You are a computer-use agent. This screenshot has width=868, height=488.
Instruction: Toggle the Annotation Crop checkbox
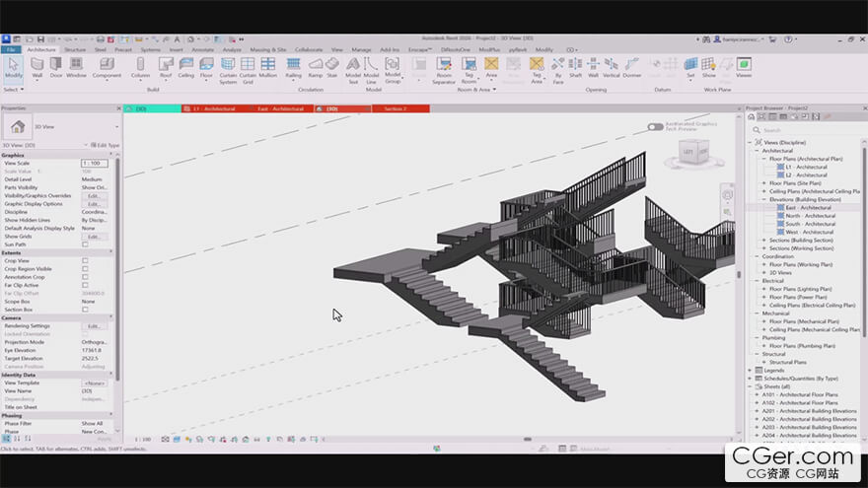click(x=85, y=277)
